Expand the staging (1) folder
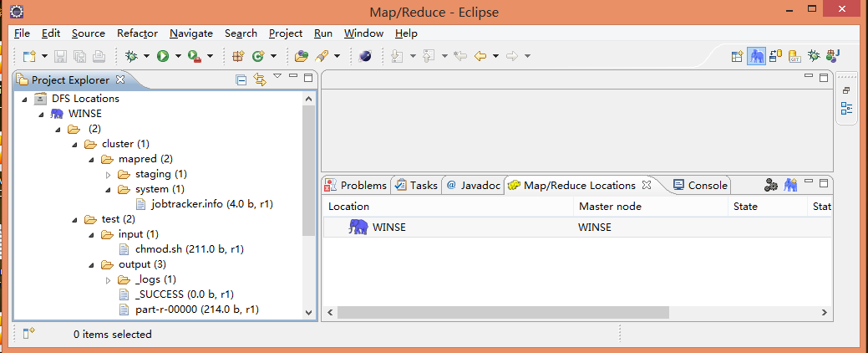 tap(108, 174)
